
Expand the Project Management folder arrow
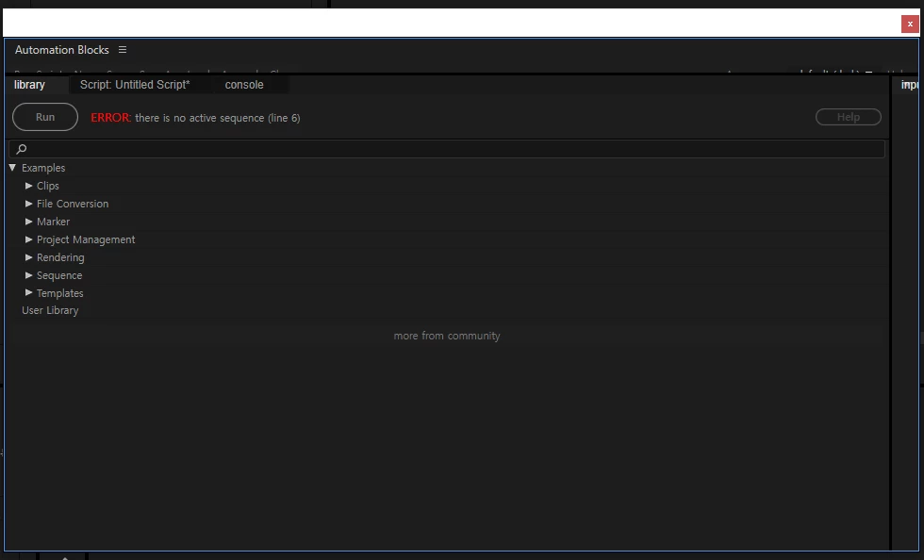(x=28, y=239)
